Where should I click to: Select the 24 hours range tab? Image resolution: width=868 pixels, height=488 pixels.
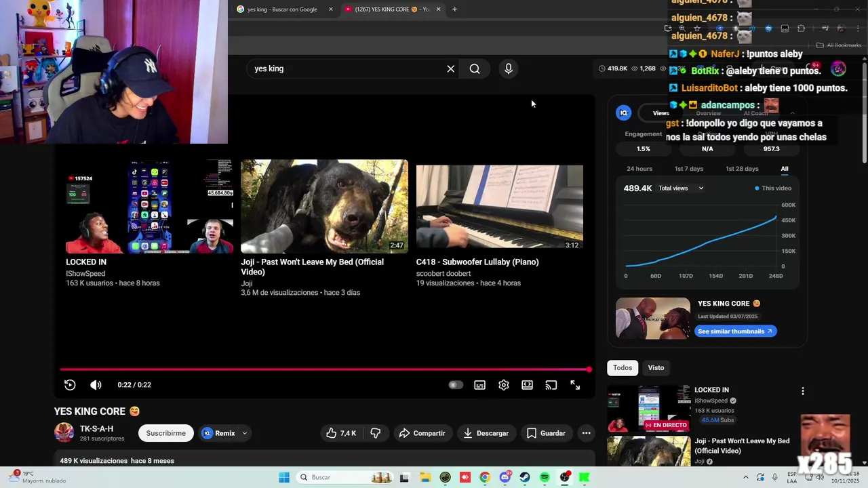pyautogui.click(x=639, y=169)
